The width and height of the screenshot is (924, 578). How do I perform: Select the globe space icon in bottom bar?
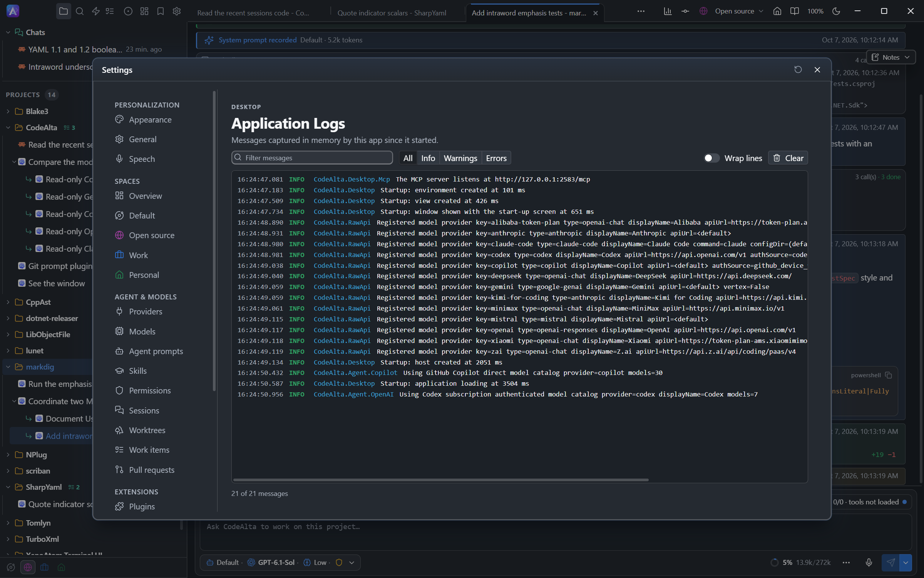click(x=28, y=567)
